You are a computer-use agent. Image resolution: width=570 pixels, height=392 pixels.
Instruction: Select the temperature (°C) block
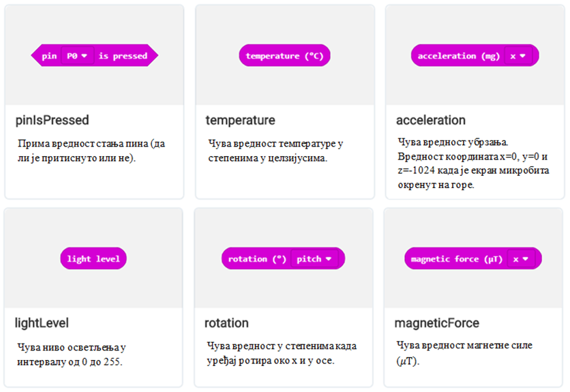pos(284,55)
